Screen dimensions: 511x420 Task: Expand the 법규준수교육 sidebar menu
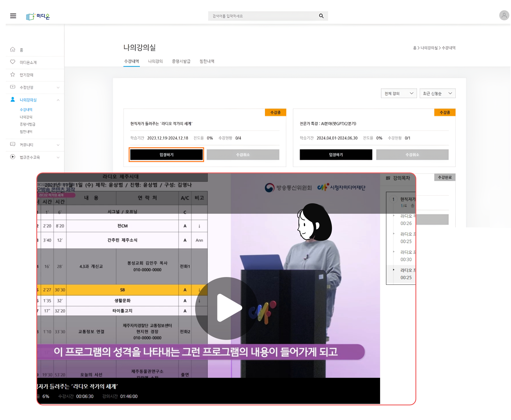[58, 157]
